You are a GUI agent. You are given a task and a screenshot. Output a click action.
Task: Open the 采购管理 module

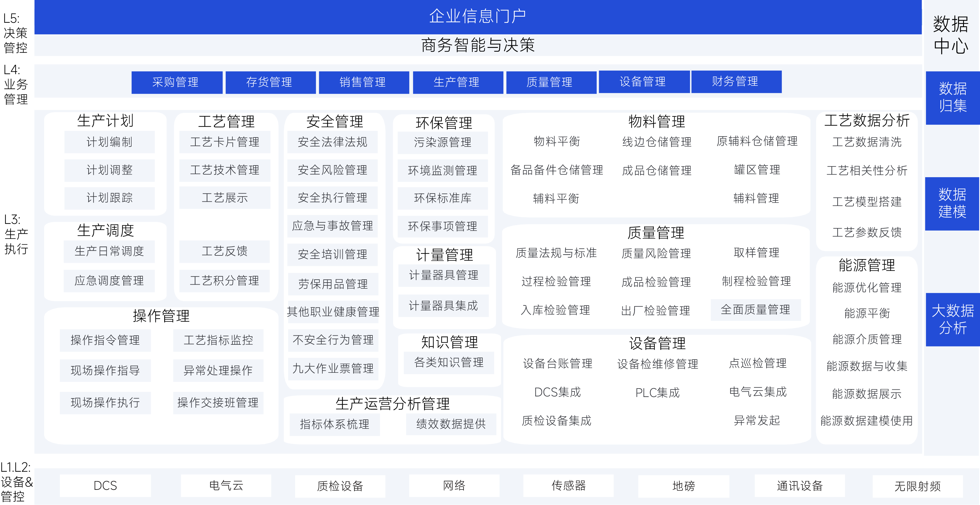click(177, 82)
